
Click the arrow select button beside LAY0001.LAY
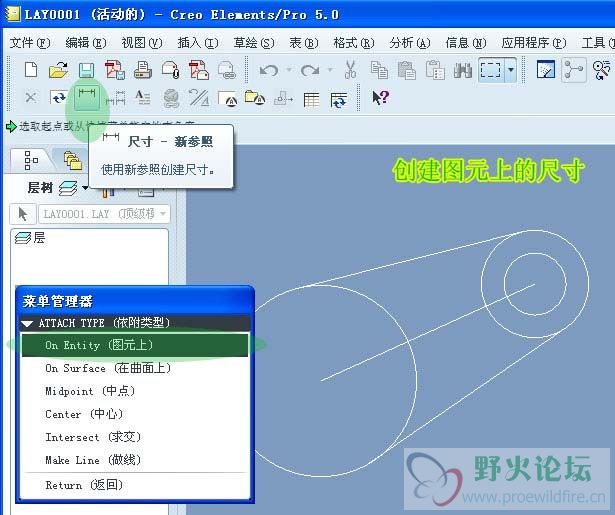23,214
